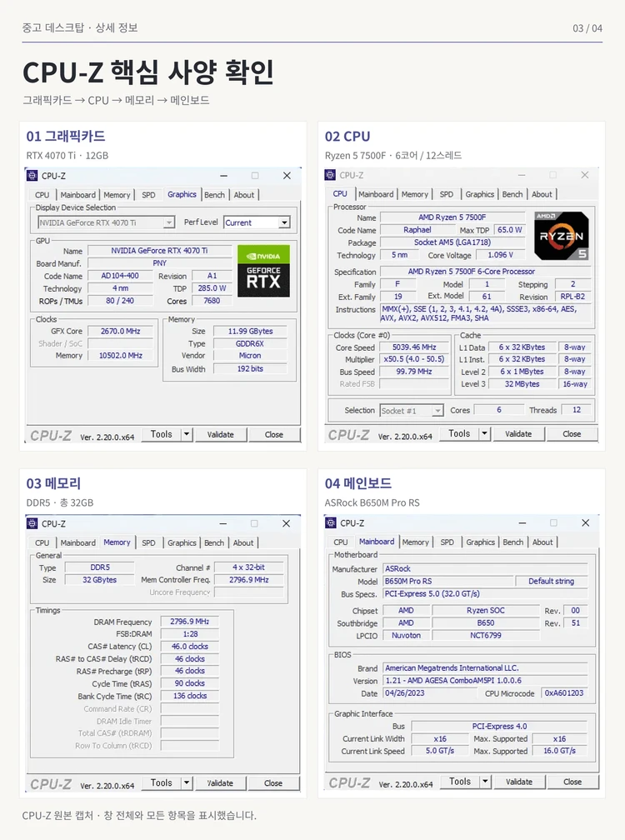Switch to CPU tab in Mainboard window
625x840 pixels.
tap(341, 542)
